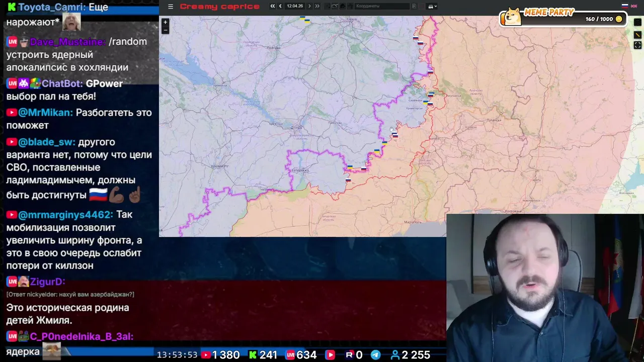Click username ZigurD in chat
Viewport: 644px width, 362px height.
[47, 282]
